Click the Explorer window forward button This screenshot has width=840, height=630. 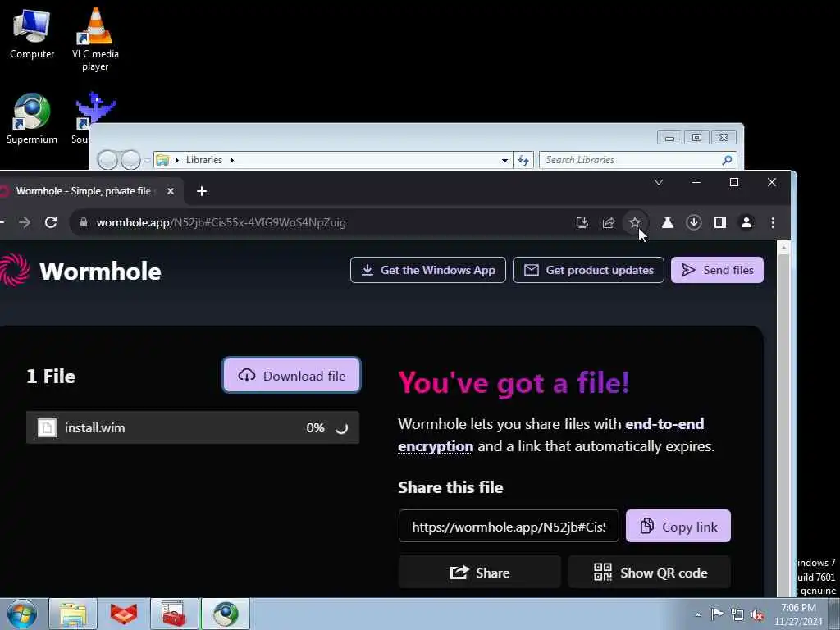tap(130, 160)
